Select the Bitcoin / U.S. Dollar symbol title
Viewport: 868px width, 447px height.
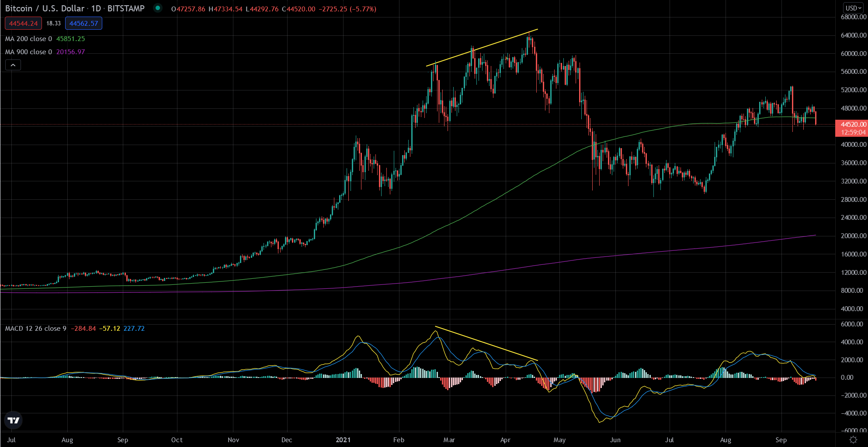(45, 8)
